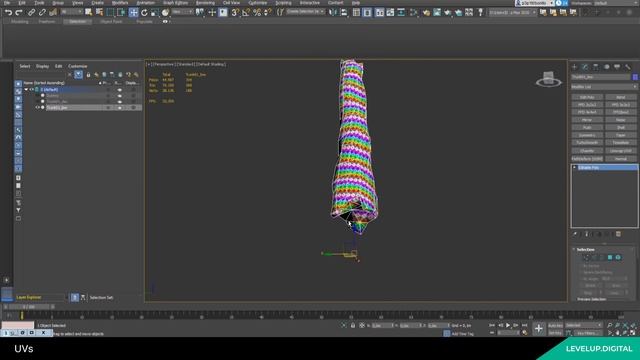Switch to the Modeling ribbon tab
This screenshot has height=360, width=640.
pyautogui.click(x=20, y=22)
